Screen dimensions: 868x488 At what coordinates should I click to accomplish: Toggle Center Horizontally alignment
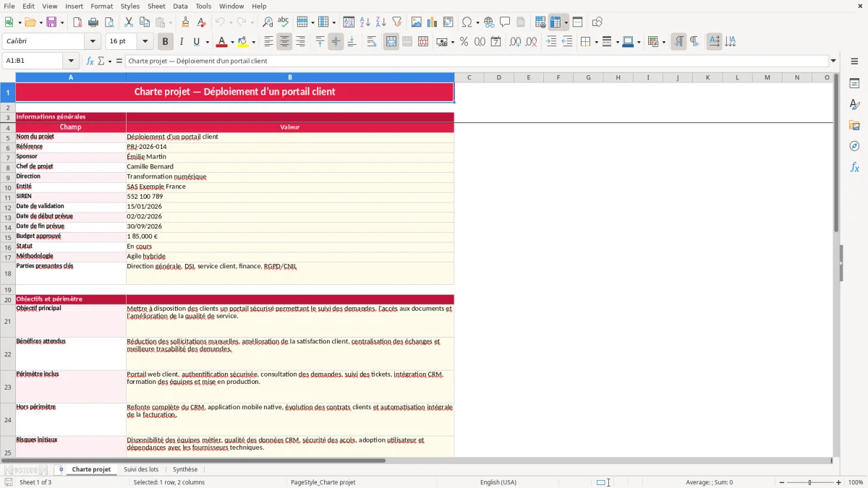coord(284,42)
